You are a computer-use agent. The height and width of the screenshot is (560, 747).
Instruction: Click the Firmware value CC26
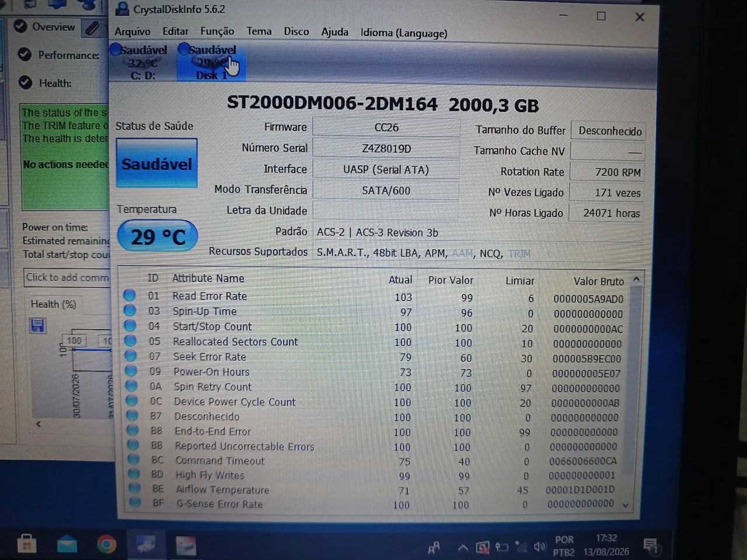386,127
